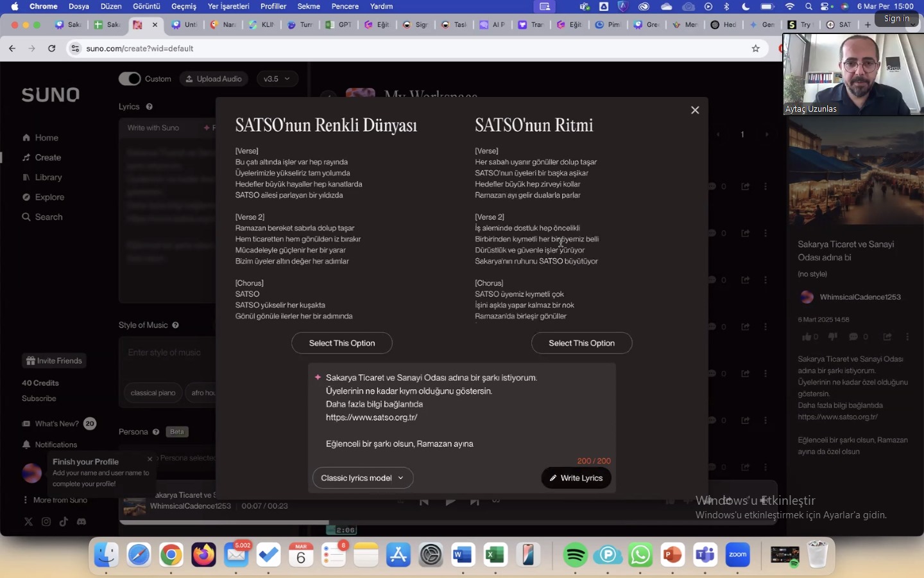Open Home in the Suno sidebar
The image size is (924, 578).
tap(46, 137)
